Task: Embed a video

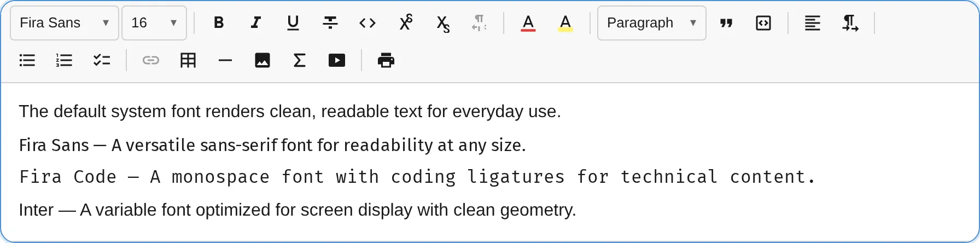Action: [x=337, y=60]
